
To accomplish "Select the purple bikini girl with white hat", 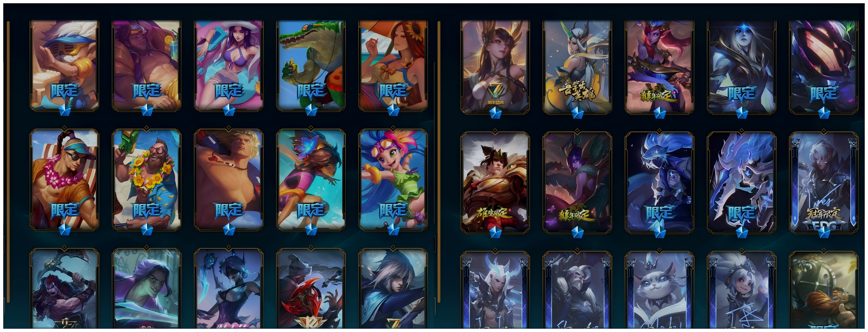I will point(229,65).
